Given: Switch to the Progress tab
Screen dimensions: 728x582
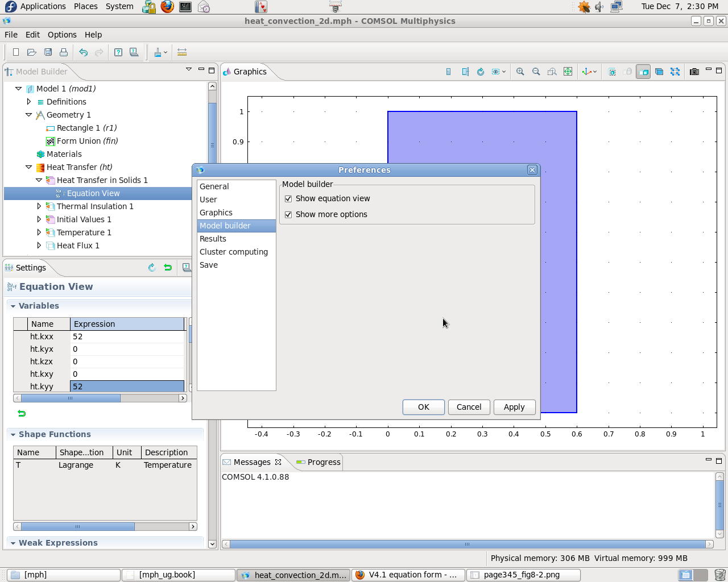Looking at the screenshot, I should pos(323,462).
